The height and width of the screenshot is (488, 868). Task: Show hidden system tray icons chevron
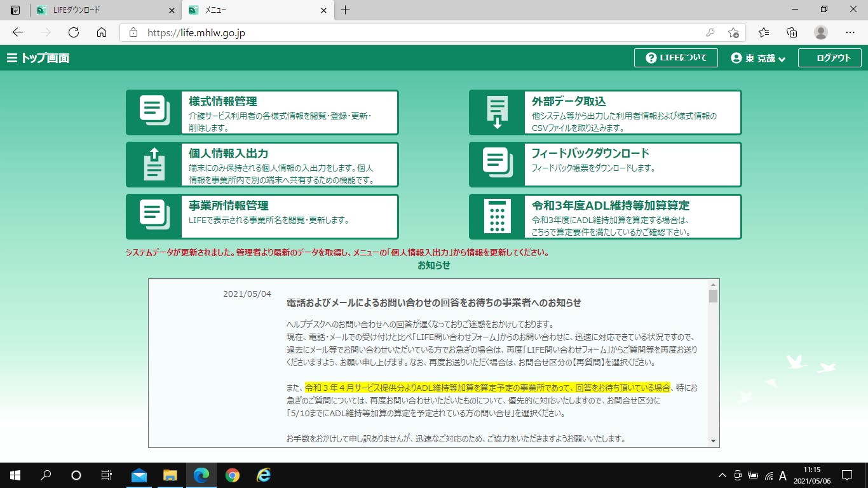(x=722, y=475)
